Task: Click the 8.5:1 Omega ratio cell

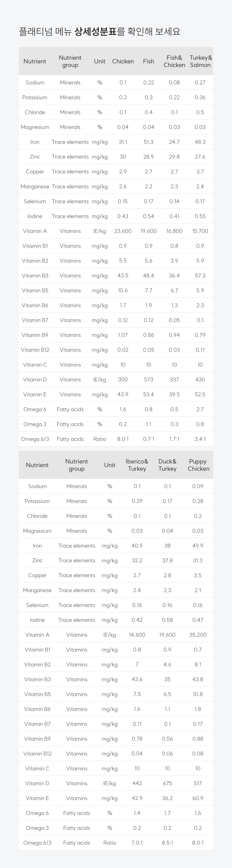Action: point(167,843)
